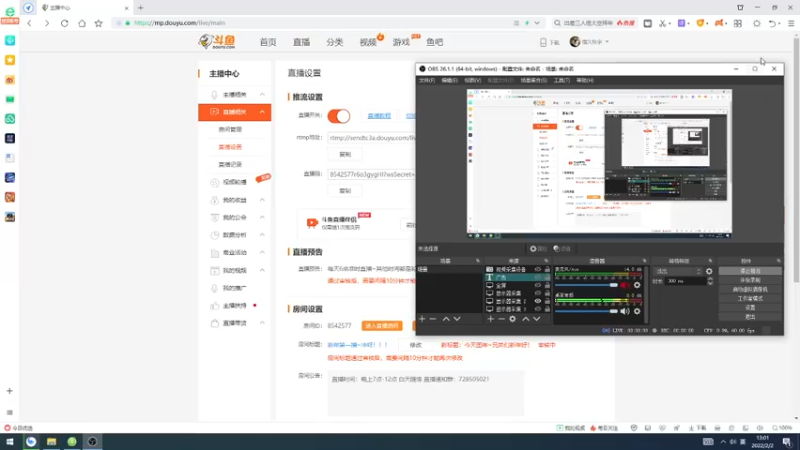Open the 工具(T) menu in OBS
The height and width of the screenshot is (450, 800).
pos(561,81)
